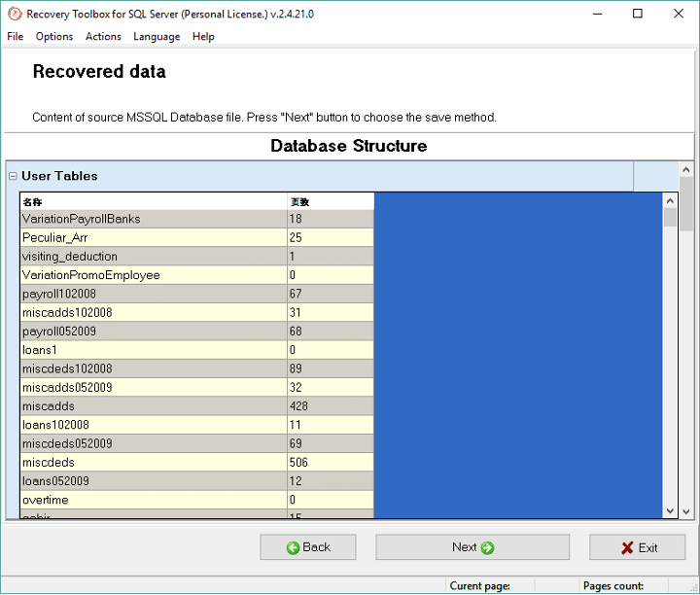Select the VariationPayrollBanks table row

pos(196,219)
